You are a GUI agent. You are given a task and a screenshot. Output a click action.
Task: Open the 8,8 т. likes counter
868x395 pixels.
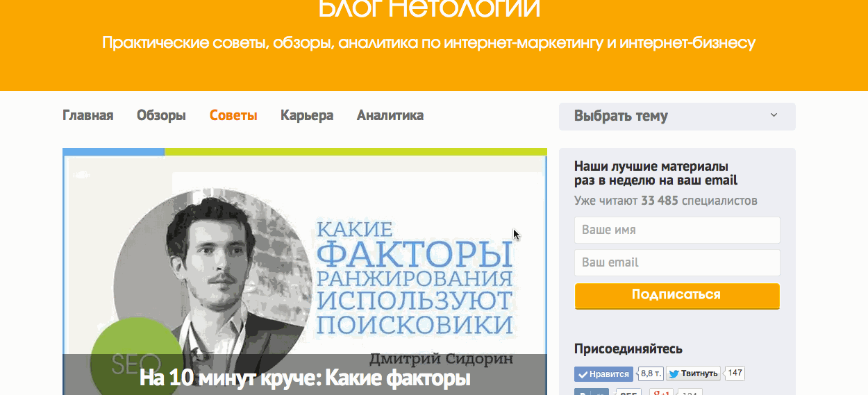tap(651, 373)
